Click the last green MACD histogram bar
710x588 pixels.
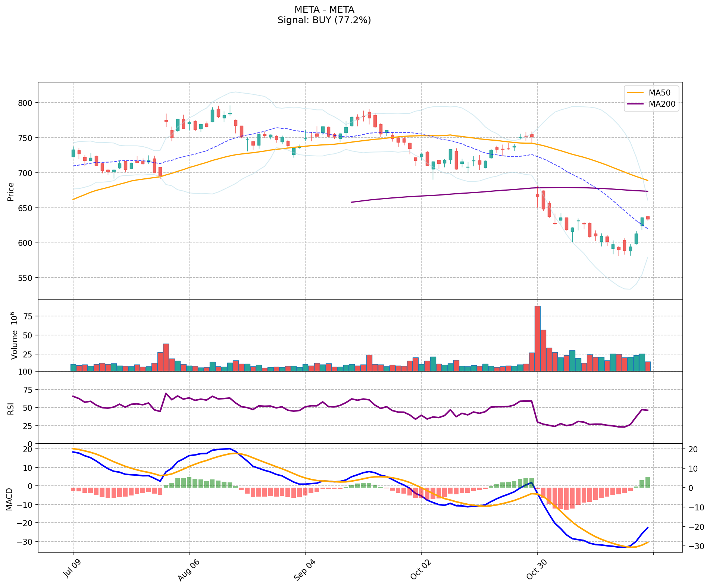point(648,482)
